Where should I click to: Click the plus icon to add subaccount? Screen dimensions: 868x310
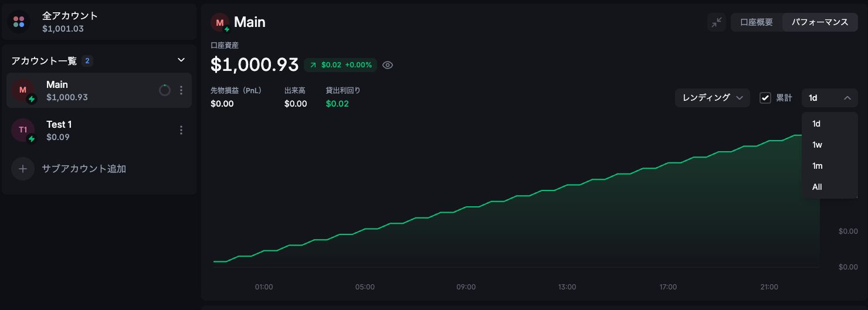[x=23, y=169]
